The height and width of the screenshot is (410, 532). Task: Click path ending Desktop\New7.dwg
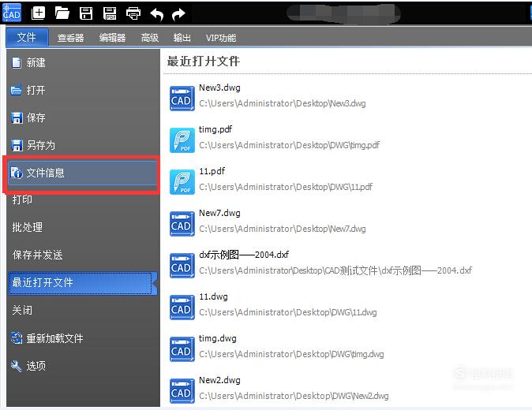click(x=283, y=229)
